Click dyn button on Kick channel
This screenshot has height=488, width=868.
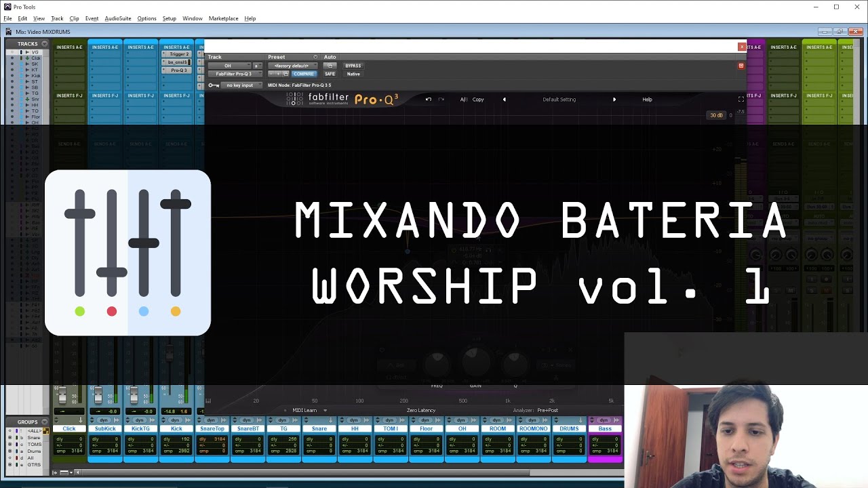[x=175, y=420]
